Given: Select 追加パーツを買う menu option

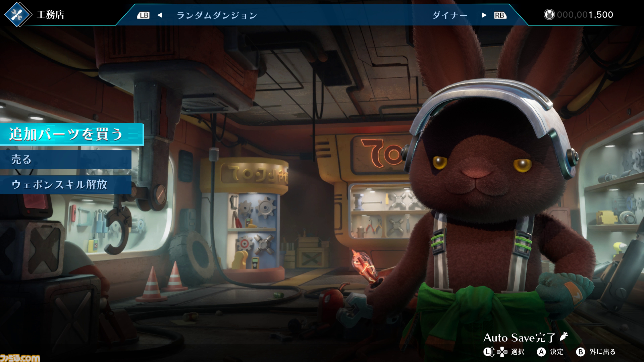Looking at the screenshot, I should coord(71,134).
